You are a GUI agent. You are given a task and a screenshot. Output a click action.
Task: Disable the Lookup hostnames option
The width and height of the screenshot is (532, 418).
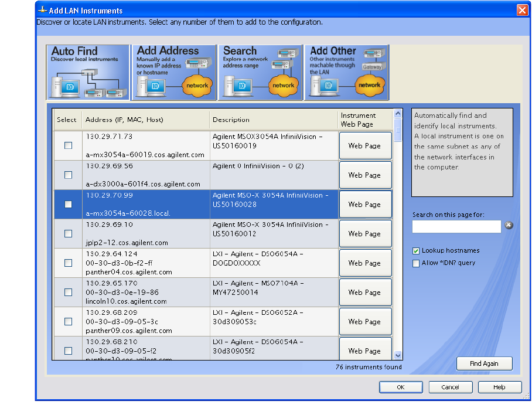click(x=416, y=251)
